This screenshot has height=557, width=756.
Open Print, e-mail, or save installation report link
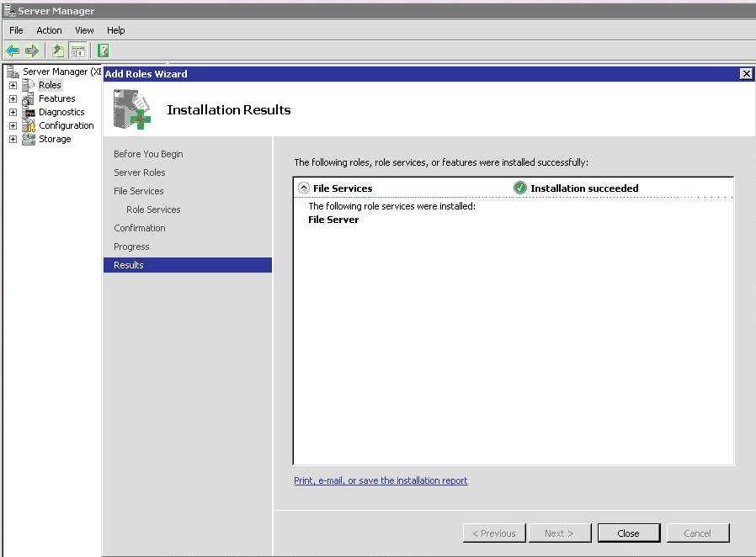click(381, 480)
